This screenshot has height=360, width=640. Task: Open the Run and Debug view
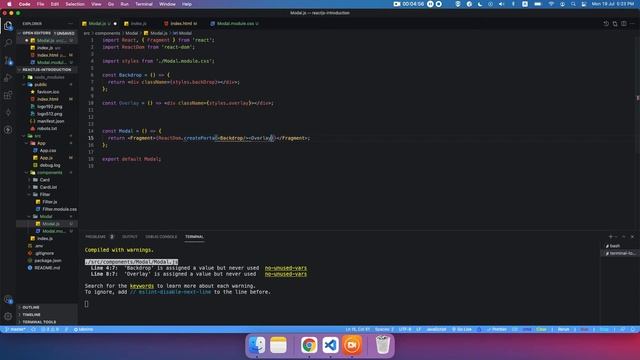click(8, 78)
